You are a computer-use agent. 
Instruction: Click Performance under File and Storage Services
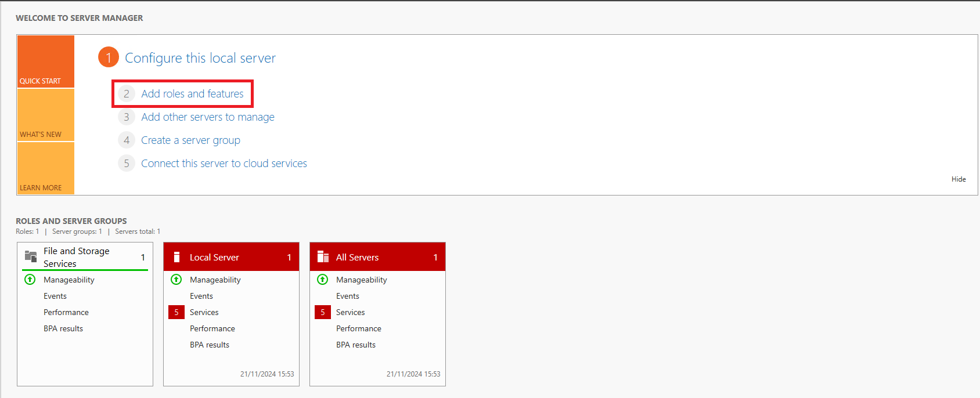coord(66,312)
